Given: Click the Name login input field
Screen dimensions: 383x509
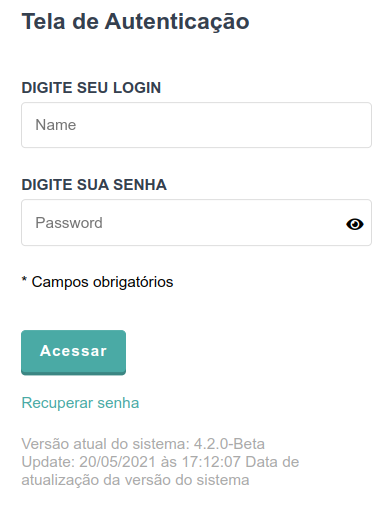Looking at the screenshot, I should point(196,125).
